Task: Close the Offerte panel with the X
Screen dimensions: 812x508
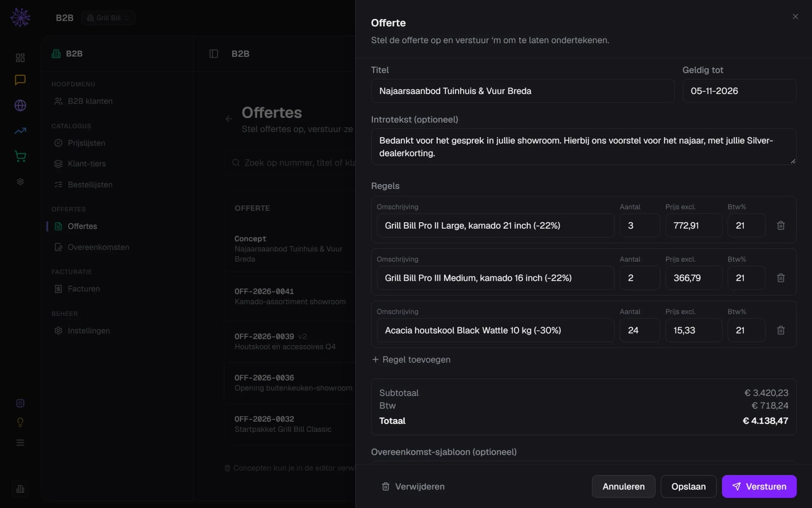Action: pyautogui.click(x=795, y=17)
